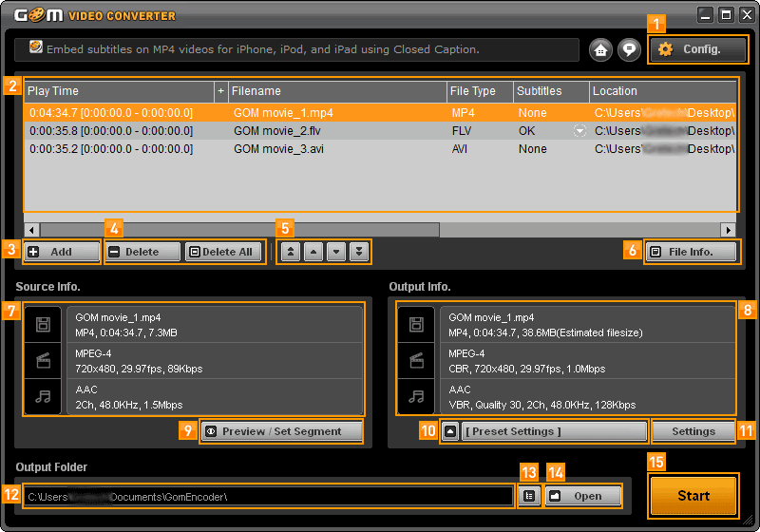The height and width of the screenshot is (532, 760).
Task: Click the source video clapperboard icon
Action: click(43, 360)
